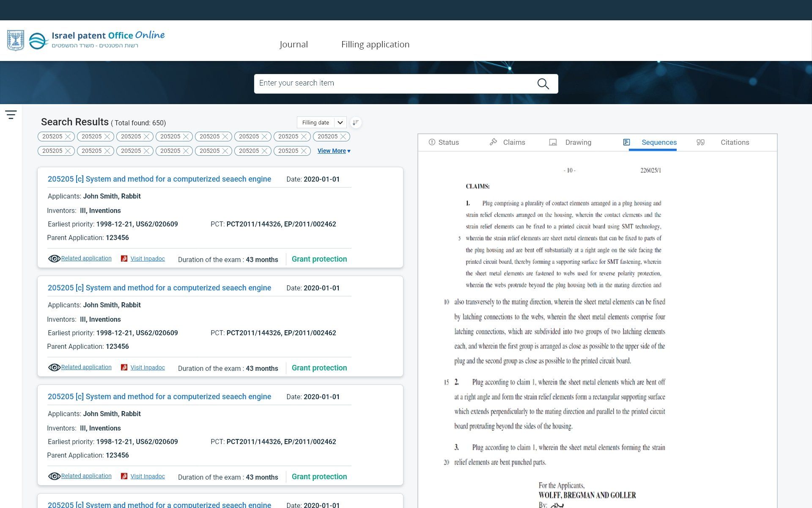Toggle eye icon on first result card

tap(54, 259)
